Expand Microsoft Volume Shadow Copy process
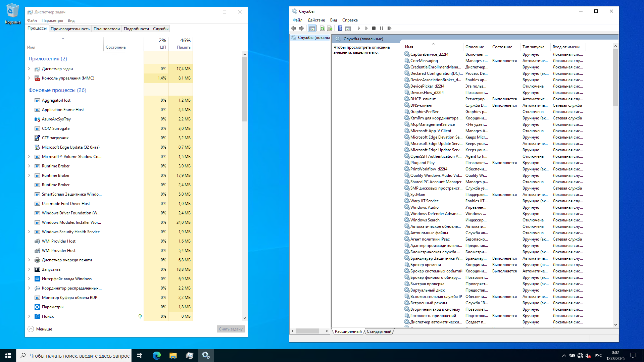644x362 pixels. (x=29, y=157)
